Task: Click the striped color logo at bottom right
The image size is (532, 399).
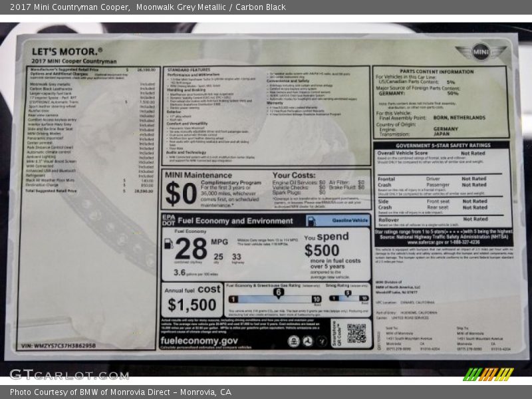Action: click(x=488, y=374)
